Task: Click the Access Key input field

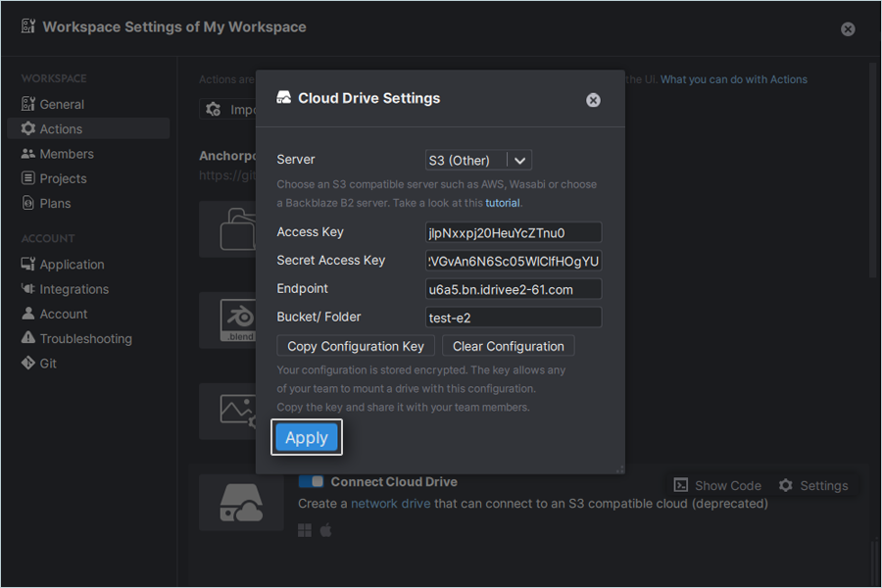Action: tap(513, 232)
